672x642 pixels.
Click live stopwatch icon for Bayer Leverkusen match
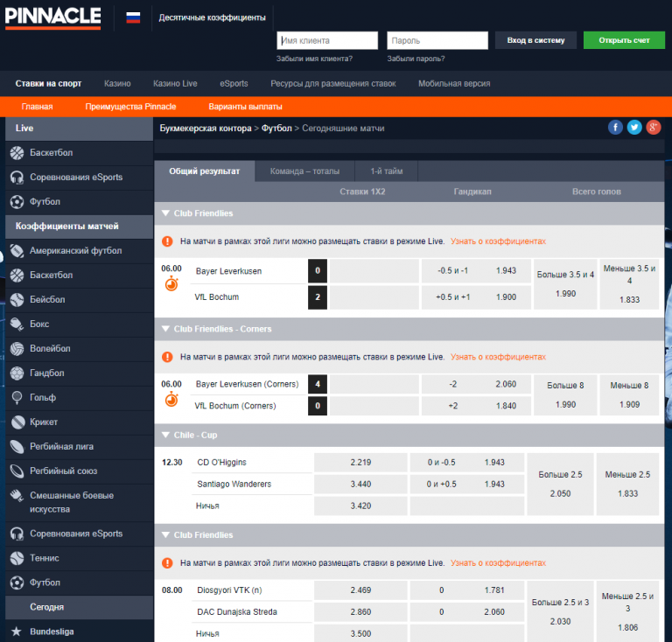click(x=171, y=284)
